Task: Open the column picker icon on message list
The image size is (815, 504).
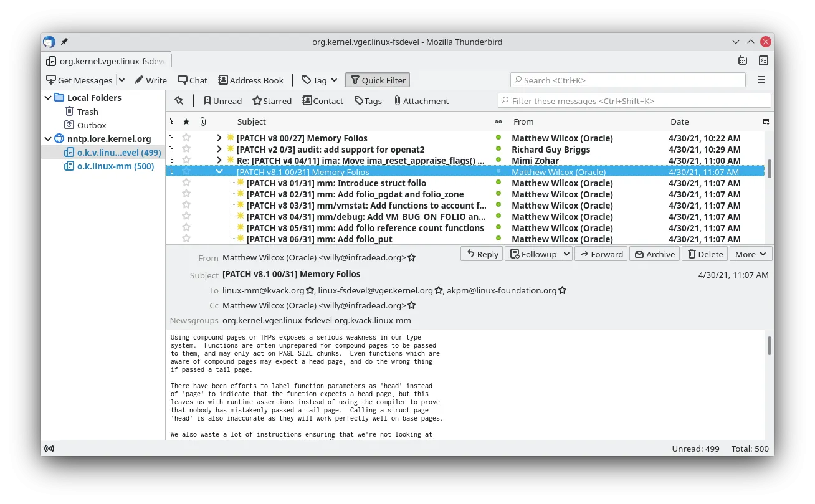Action: tap(766, 121)
